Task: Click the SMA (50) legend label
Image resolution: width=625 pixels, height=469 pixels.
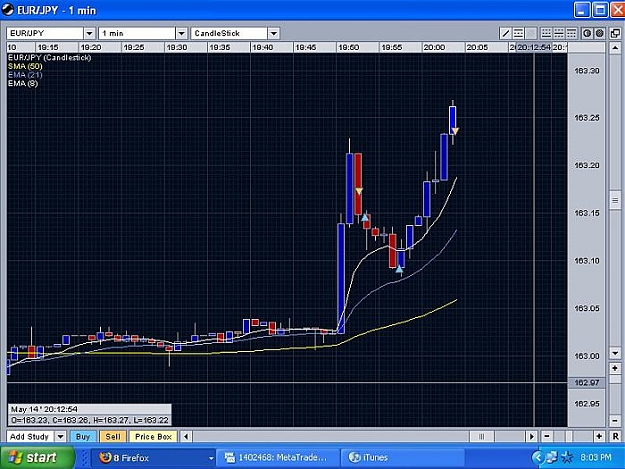Action: point(25,66)
